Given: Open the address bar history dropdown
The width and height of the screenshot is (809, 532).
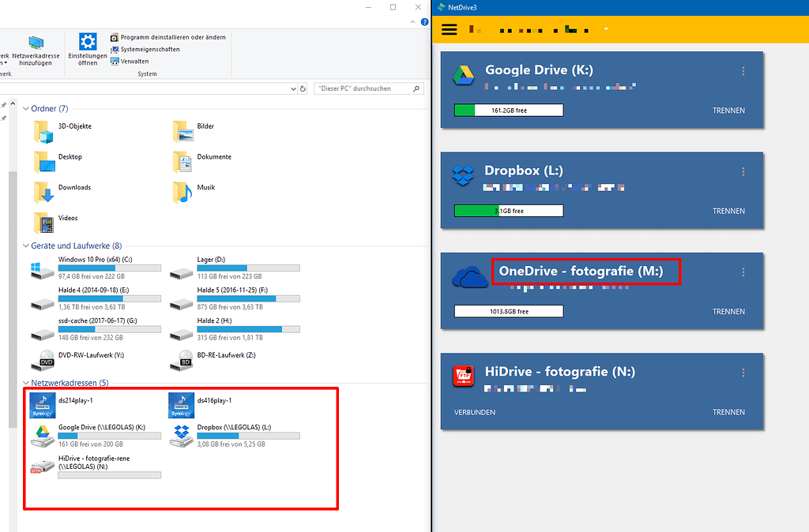Looking at the screenshot, I should click(293, 88).
